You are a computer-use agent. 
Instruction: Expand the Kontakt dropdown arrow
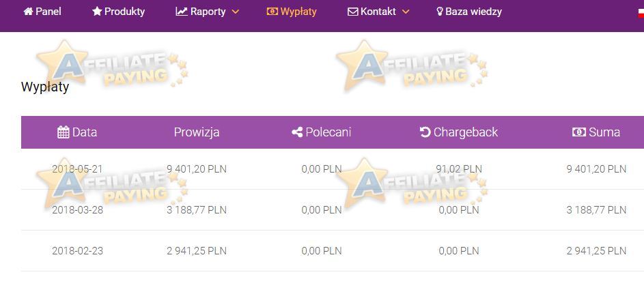tap(406, 12)
